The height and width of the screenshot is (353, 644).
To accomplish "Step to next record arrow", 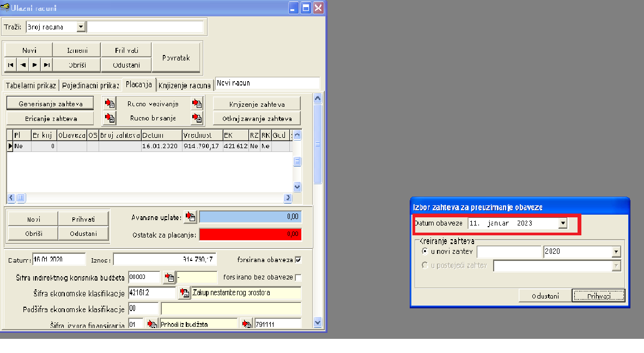I will (34, 65).
